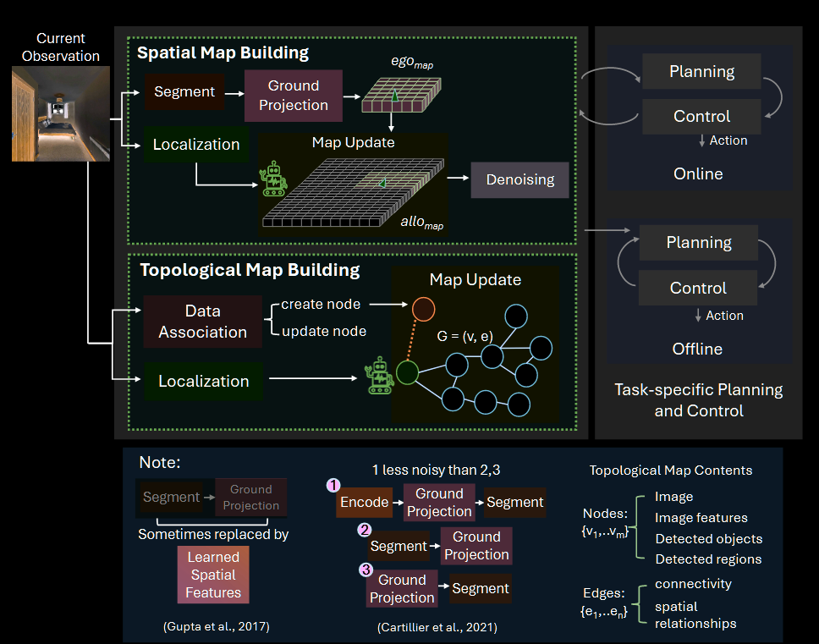Select the ego map grid tile icon
819x644 pixels.
pos(401,95)
